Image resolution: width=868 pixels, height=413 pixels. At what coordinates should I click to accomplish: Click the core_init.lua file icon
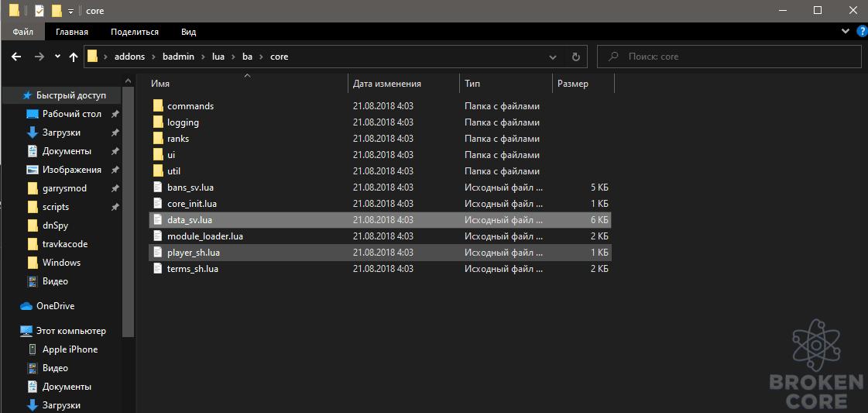coord(158,204)
